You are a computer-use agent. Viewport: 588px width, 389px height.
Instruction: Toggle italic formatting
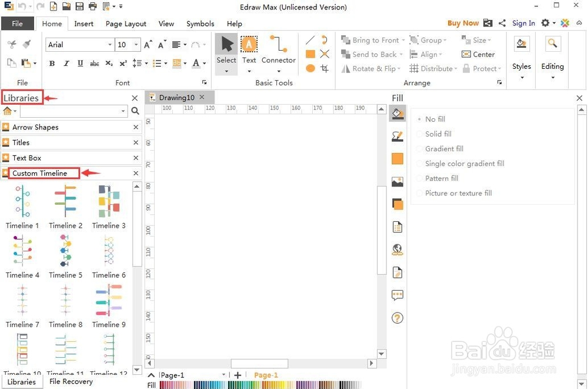click(x=66, y=64)
